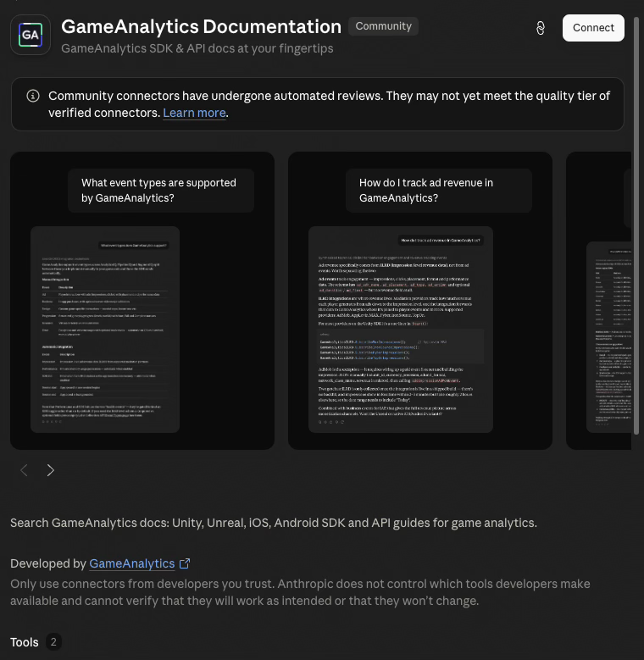Viewport: 644px width, 660px height.
Task: Click the 'How do I track ad revenue' prompt bubble
Action: point(439,191)
